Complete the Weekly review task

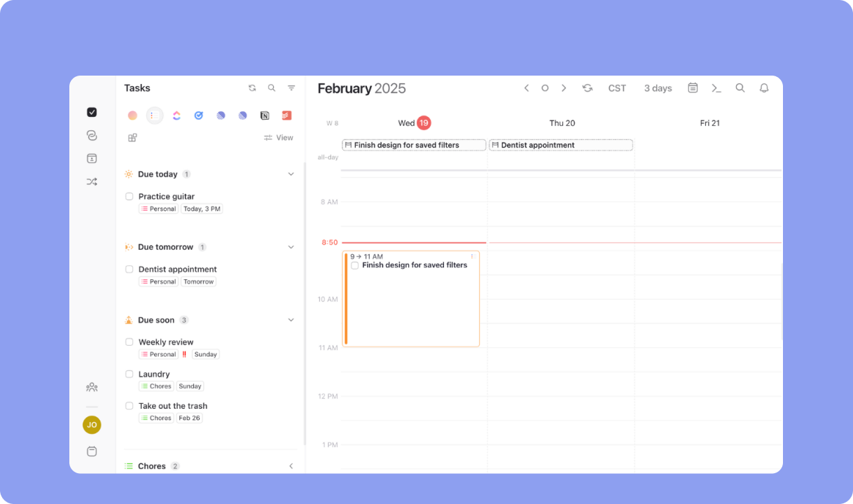tap(129, 342)
